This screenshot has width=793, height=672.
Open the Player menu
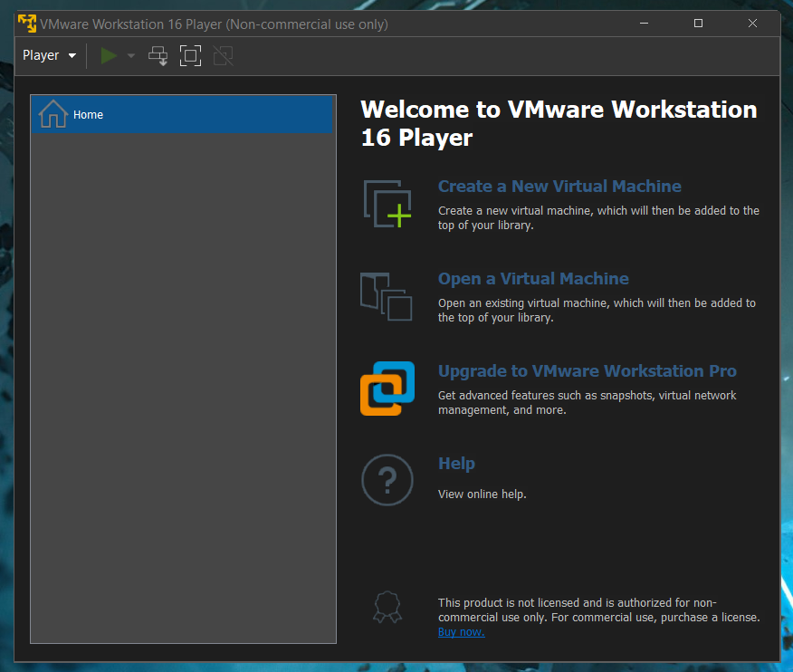[x=40, y=55]
